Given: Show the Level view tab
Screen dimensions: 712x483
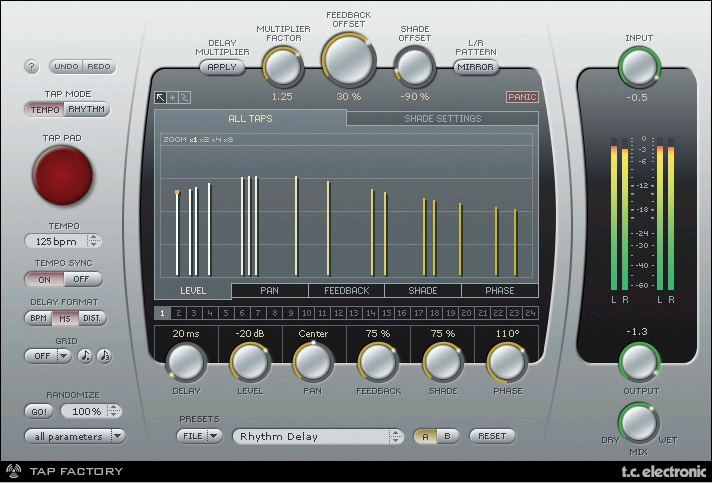Looking at the screenshot, I should pyautogui.click(x=193, y=291).
